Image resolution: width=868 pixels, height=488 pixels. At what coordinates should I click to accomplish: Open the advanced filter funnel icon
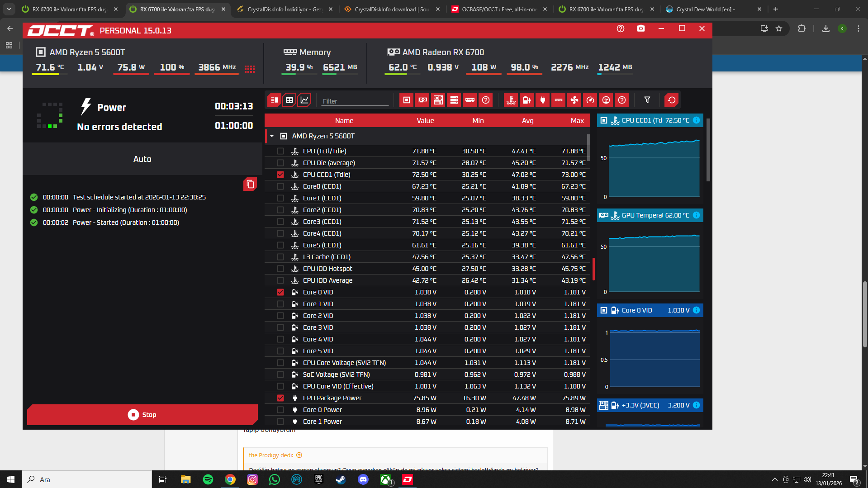pos(647,100)
